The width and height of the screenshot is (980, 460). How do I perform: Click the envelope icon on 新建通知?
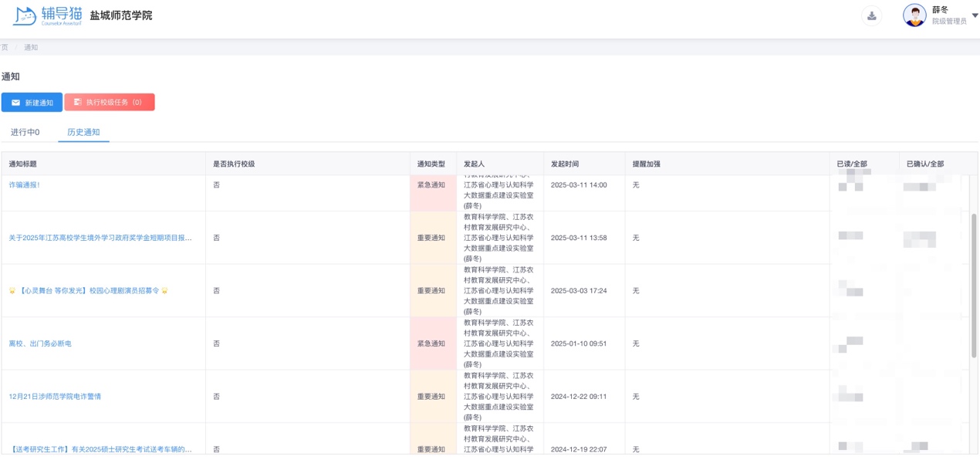click(15, 103)
